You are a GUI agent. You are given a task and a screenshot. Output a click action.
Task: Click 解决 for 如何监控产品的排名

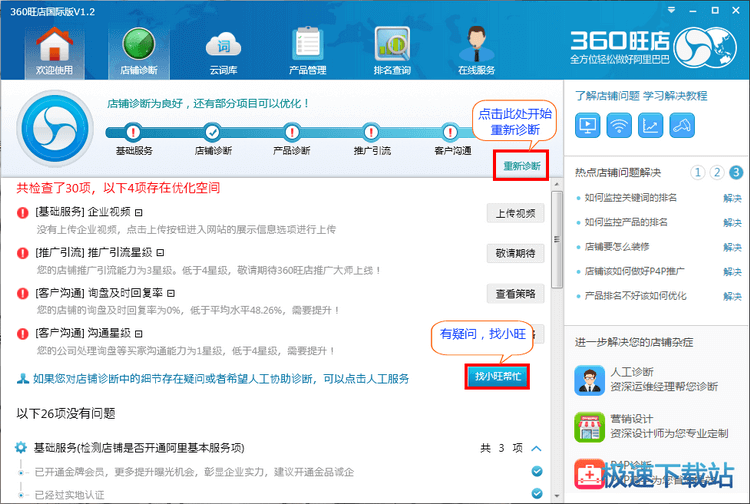coord(732,223)
